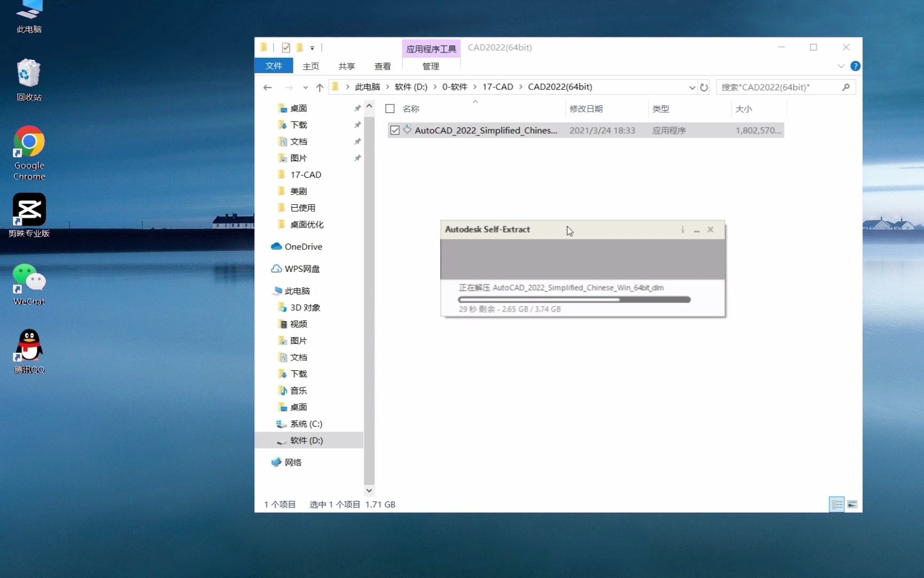This screenshot has width=924, height=578.
Task: Open the 查看 ribbon tab
Action: click(382, 66)
